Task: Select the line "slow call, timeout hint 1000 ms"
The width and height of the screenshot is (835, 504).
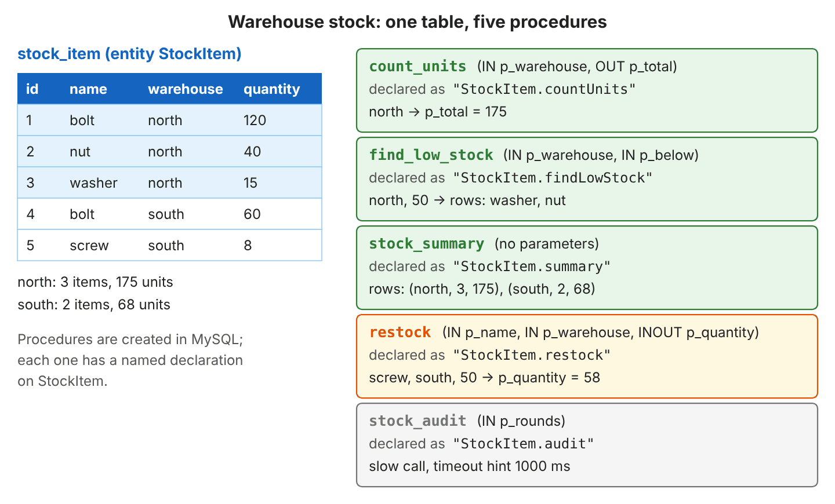Action: pos(470,466)
